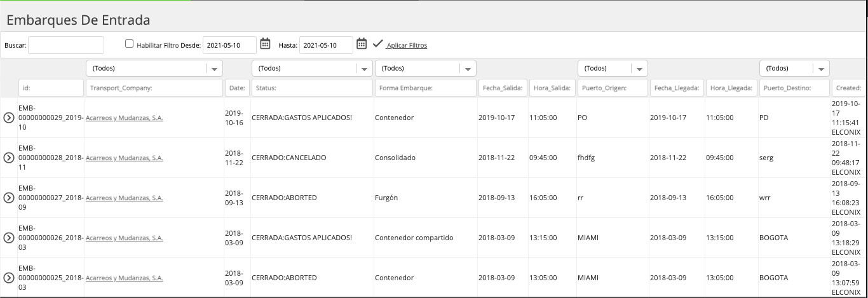Click the Fecha_Salida: filter field
Image resolution: width=868 pixels, height=298 pixels.
tap(503, 88)
